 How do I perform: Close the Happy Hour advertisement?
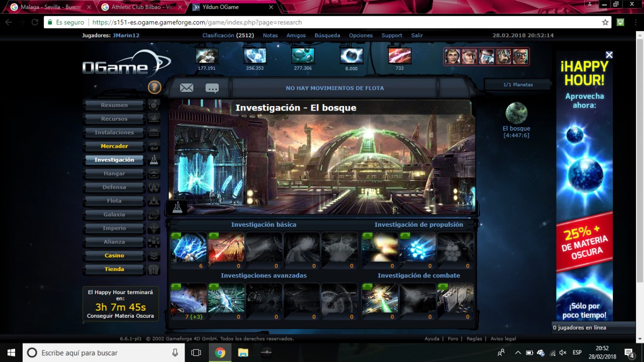click(x=609, y=55)
